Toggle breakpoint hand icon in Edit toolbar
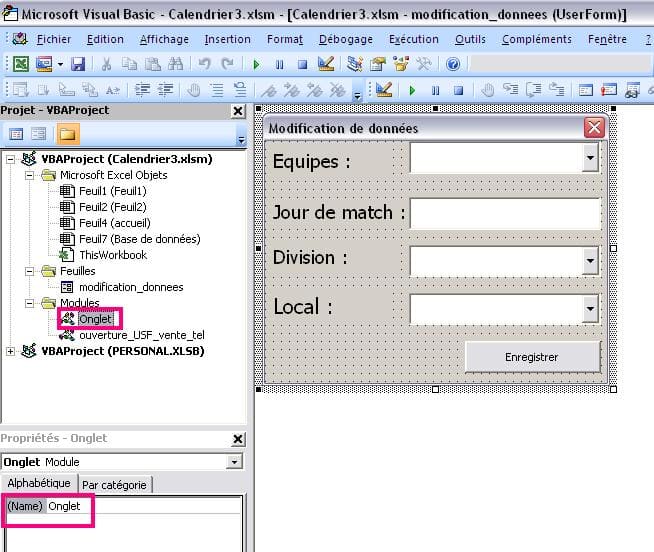This screenshot has width=654, height=552. pos(194,90)
